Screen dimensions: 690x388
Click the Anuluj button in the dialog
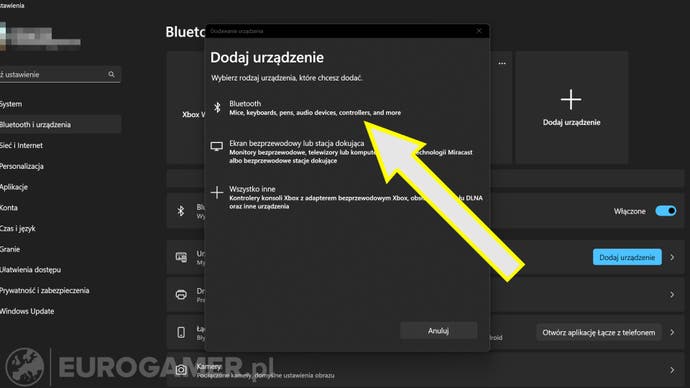click(438, 331)
